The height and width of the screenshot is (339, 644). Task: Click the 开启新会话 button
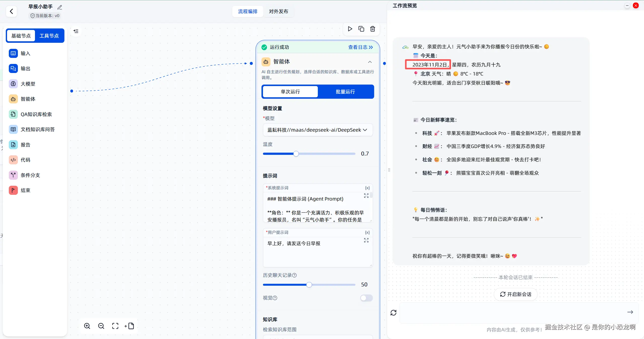point(515,294)
